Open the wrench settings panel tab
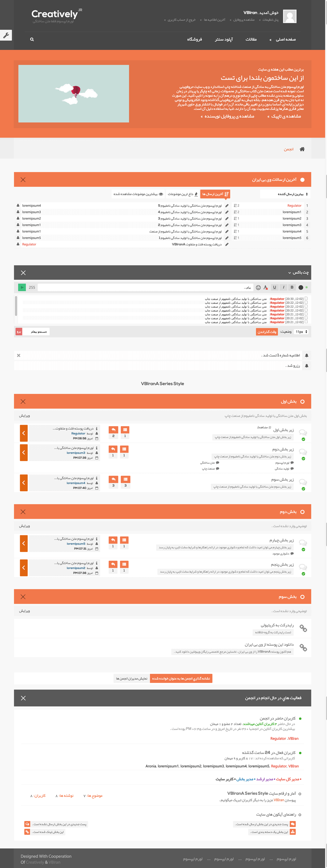Screen dimensions: 327x868 click(x=6, y=35)
